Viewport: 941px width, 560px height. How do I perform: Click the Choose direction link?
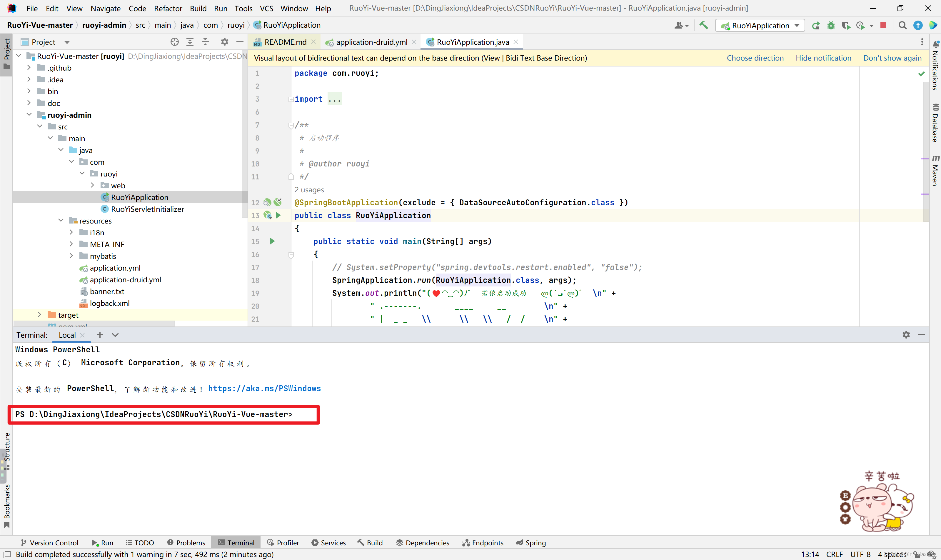click(x=755, y=58)
